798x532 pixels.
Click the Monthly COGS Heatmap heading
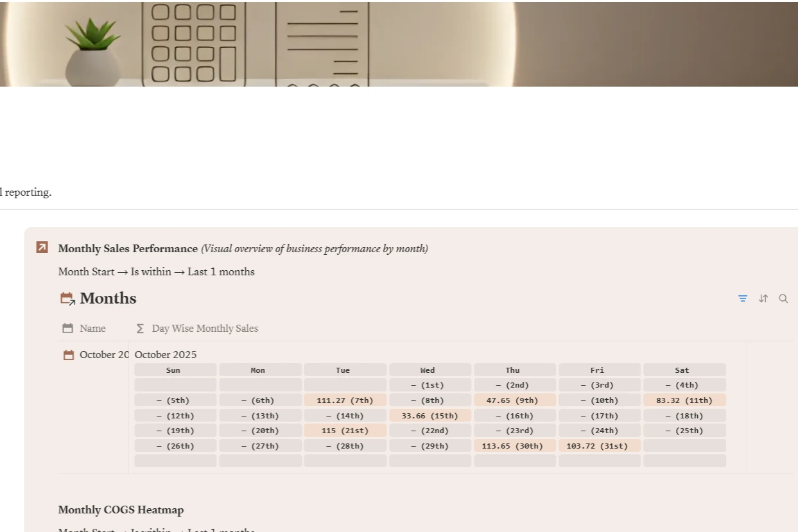[x=121, y=510]
